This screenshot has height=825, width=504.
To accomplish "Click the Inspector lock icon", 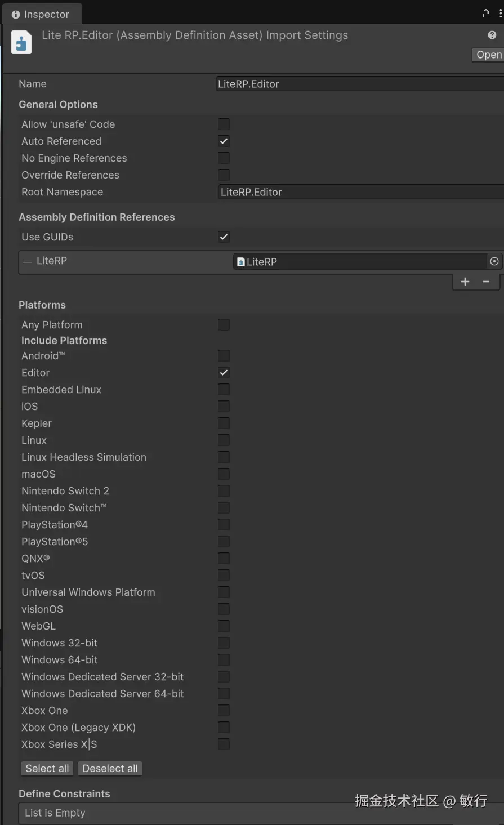I will (486, 14).
